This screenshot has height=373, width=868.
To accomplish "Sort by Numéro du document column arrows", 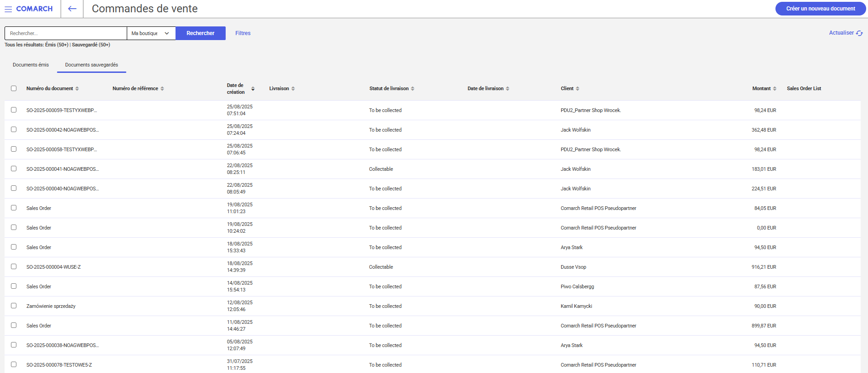I will pyautogui.click(x=77, y=89).
